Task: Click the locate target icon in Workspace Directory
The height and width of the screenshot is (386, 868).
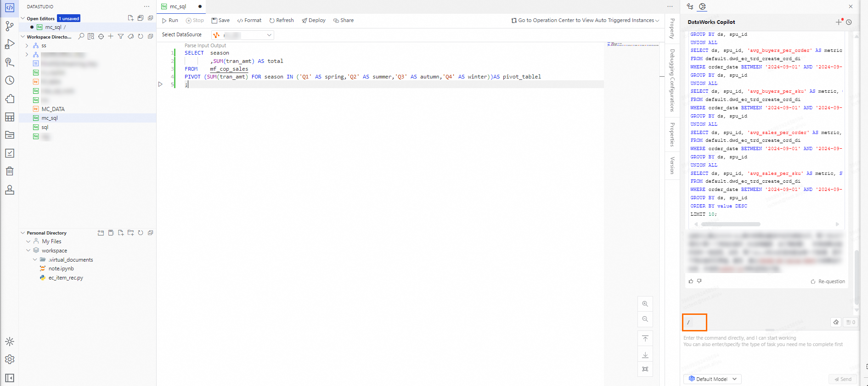Action: (x=101, y=36)
